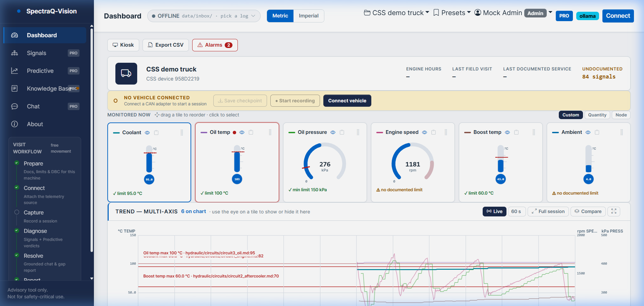644x306 pixels.
Task: Click the Predictive chart icon
Action: pos(14,71)
